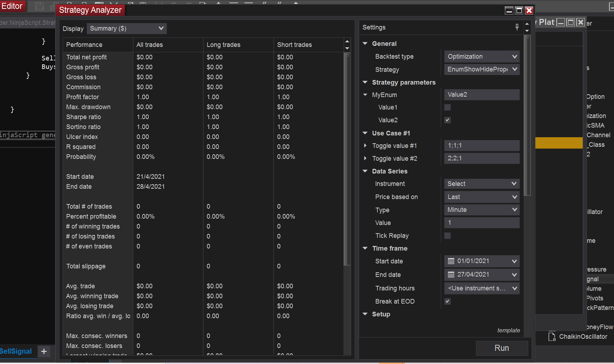Open the Strategy dropdown
The width and height of the screenshot is (614, 364).
[482, 69]
